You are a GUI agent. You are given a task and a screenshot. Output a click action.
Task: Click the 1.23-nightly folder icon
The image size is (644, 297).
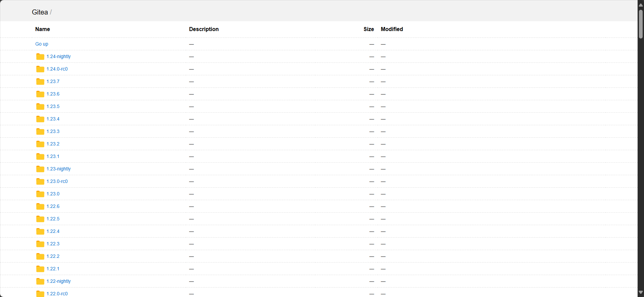(x=40, y=169)
